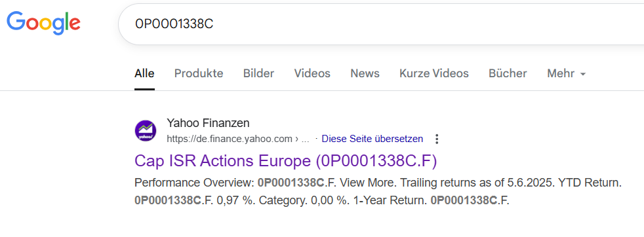
Task: Switch to the Produkte tab
Action: (x=199, y=73)
